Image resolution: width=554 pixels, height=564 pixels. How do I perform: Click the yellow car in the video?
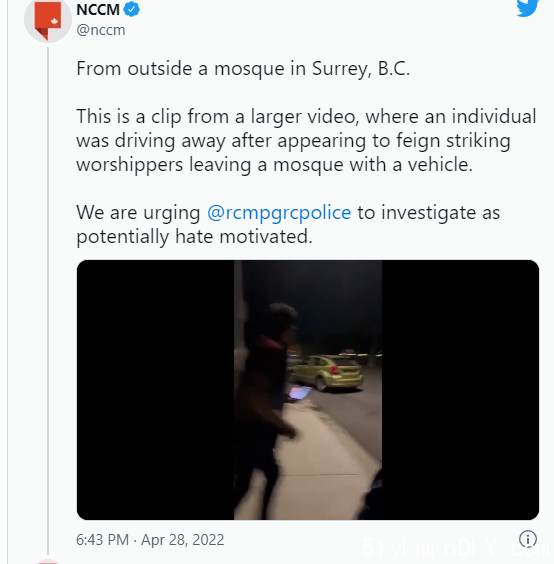[x=326, y=373]
